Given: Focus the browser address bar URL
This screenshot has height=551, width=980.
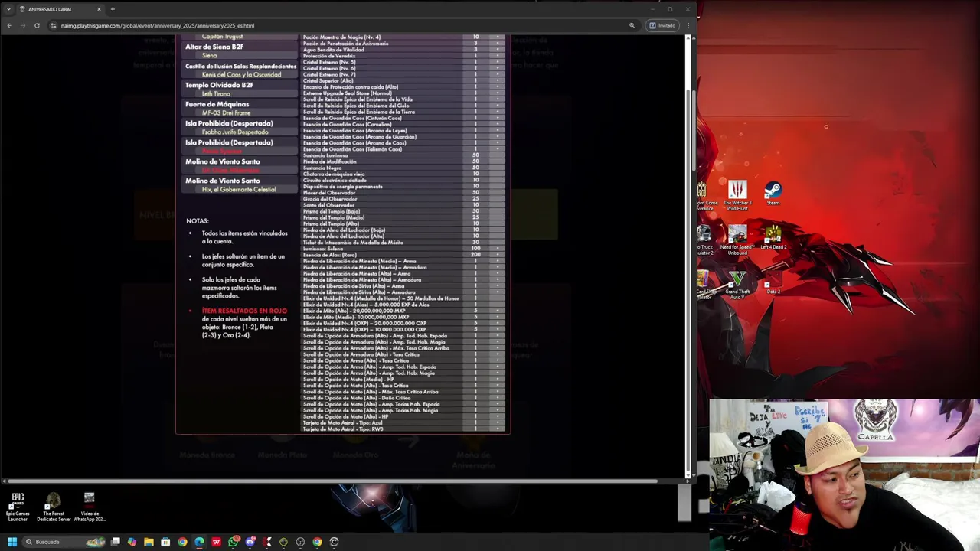Looking at the screenshot, I should point(158,25).
